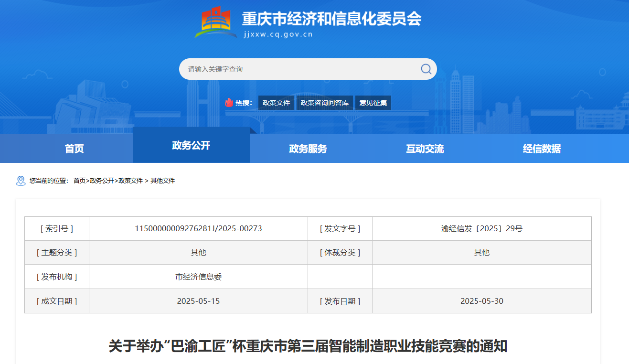The width and height of the screenshot is (629, 364).
Task: Click the flame icon beside 热搜
Action: click(229, 103)
